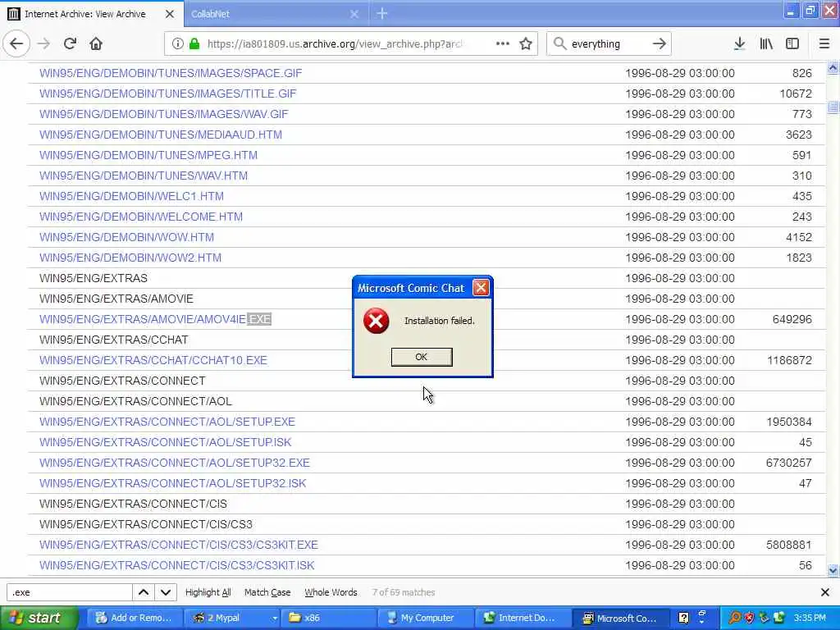This screenshot has width=840, height=630.
Task: Click the 1186872 file size value
Action: (789, 360)
